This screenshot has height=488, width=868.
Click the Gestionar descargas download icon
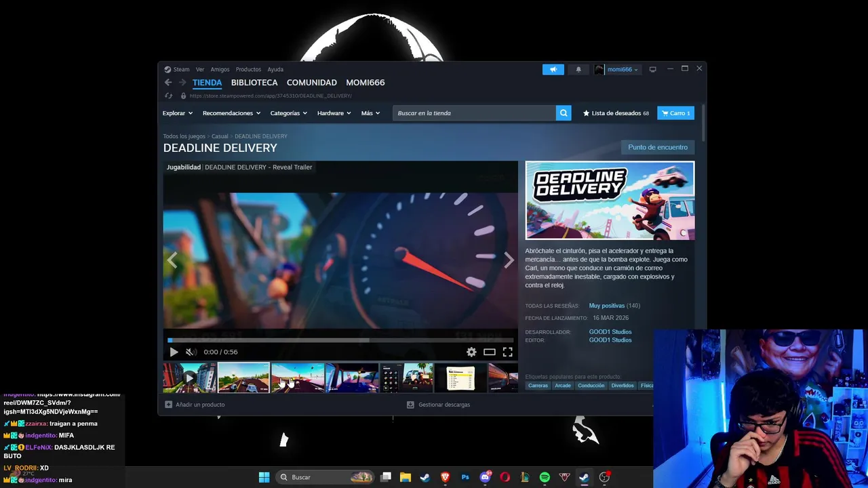pos(410,405)
